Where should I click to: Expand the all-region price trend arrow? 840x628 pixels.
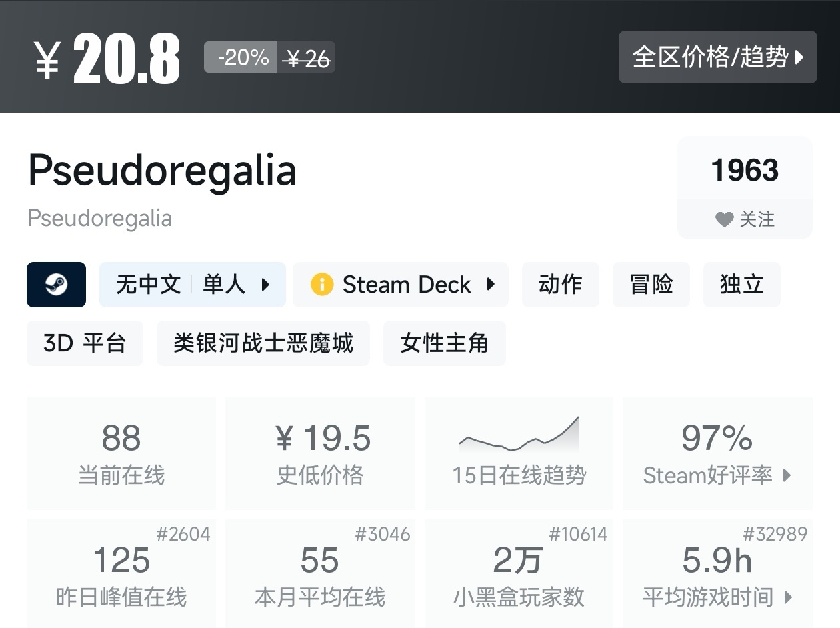coord(800,57)
